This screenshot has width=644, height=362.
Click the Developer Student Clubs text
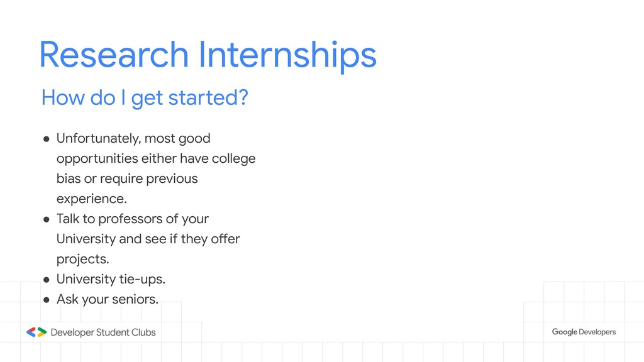click(x=103, y=332)
